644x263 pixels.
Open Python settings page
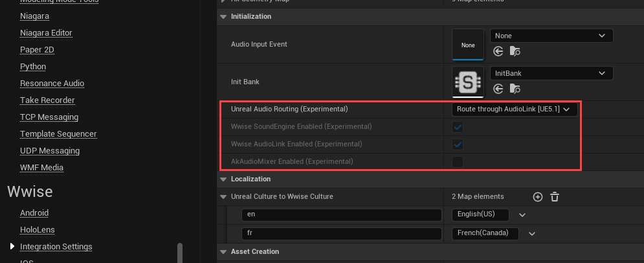33,67
